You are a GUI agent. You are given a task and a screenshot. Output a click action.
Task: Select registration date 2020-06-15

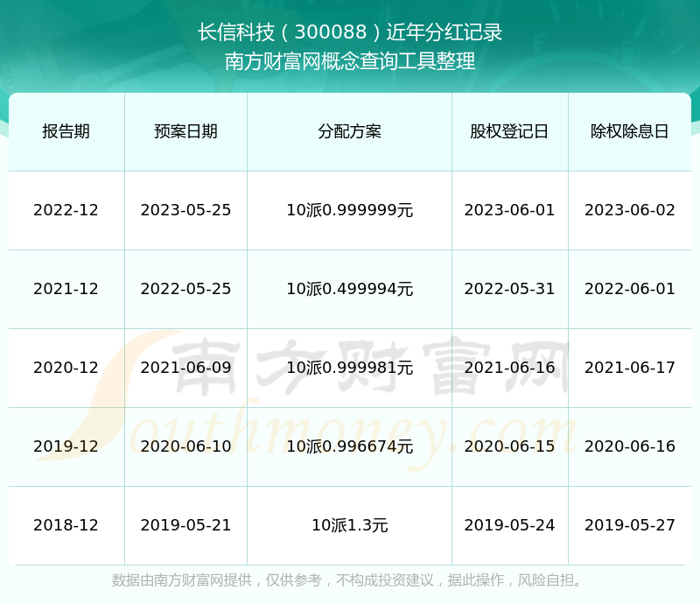pyautogui.click(x=509, y=446)
